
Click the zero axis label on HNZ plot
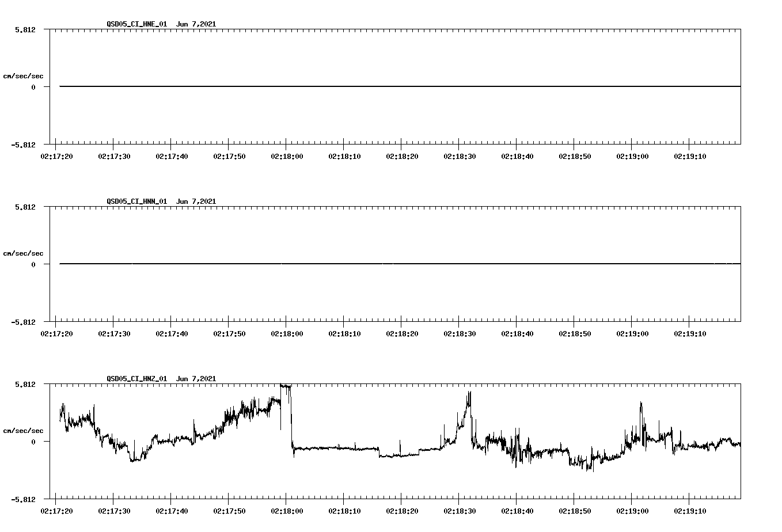pyautogui.click(x=33, y=442)
